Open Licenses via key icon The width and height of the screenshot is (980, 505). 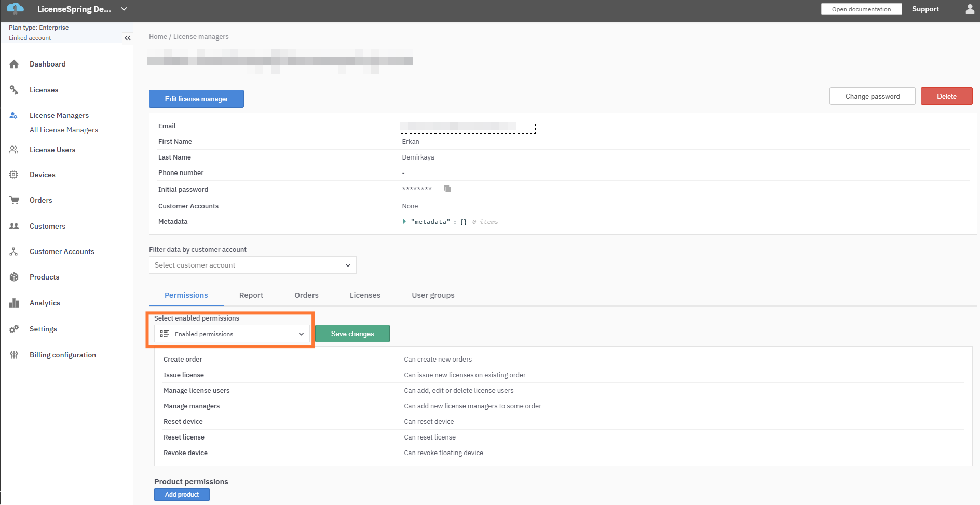pyautogui.click(x=14, y=90)
